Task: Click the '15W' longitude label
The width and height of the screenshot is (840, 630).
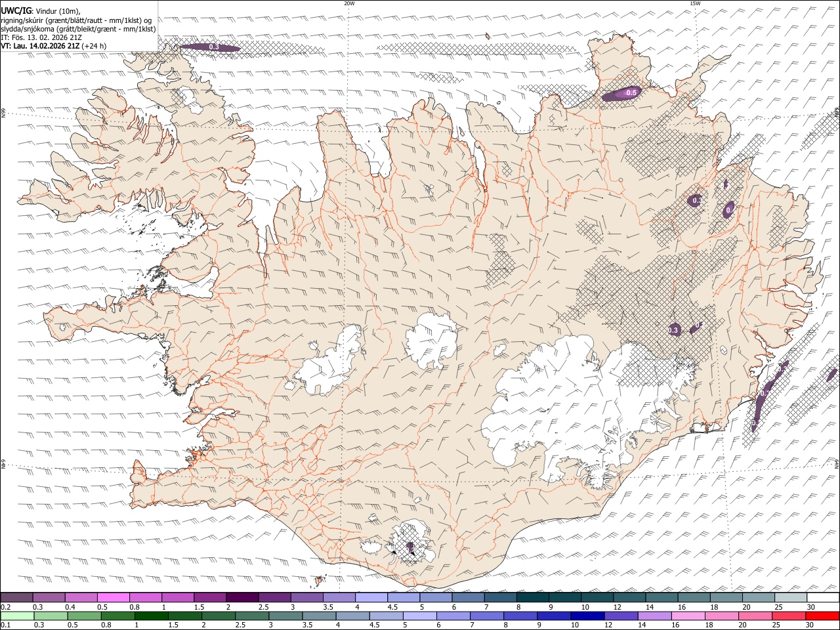Action: tap(695, 3)
